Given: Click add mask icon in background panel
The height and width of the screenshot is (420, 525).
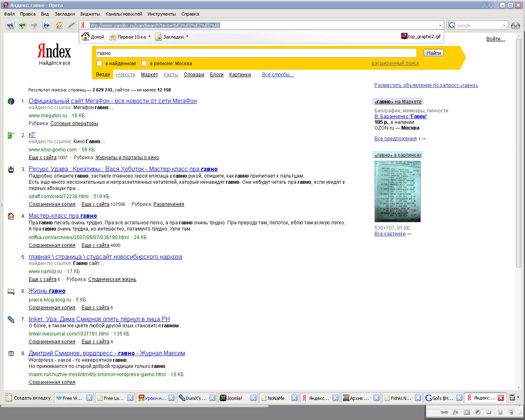Looking at the screenshot, I should pyautogui.click(x=467, y=412).
